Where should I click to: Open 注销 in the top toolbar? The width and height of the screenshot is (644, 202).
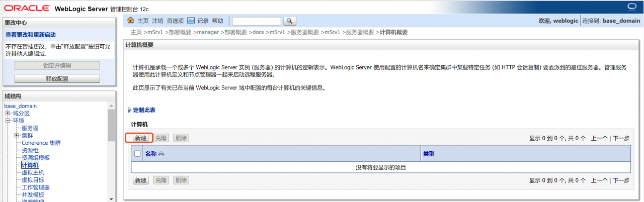pos(157,21)
